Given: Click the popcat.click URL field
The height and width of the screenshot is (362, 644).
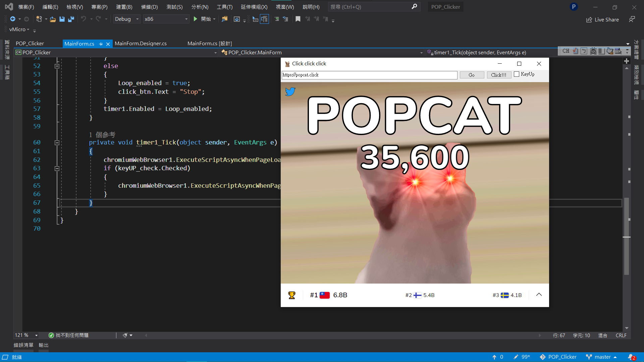Looking at the screenshot, I should click(369, 75).
